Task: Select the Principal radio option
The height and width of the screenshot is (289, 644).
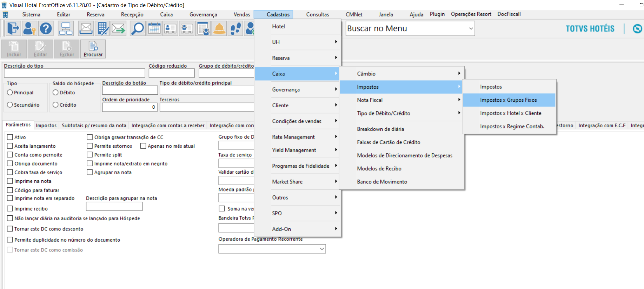Action: pyautogui.click(x=10, y=93)
